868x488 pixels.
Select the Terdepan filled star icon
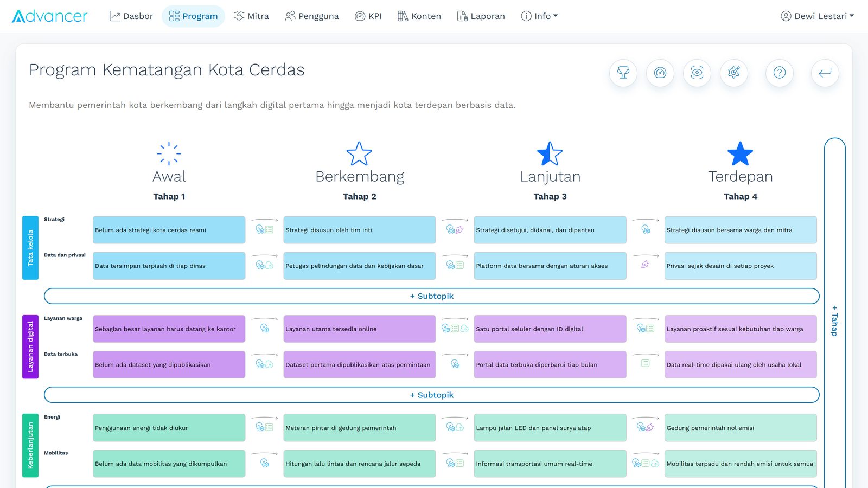click(x=741, y=153)
